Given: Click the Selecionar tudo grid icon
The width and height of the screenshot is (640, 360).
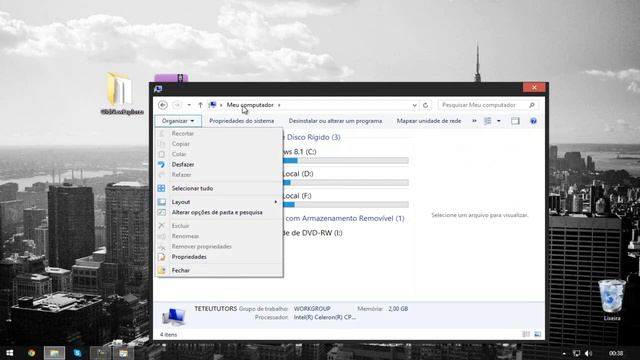Looking at the screenshot, I should tap(162, 188).
